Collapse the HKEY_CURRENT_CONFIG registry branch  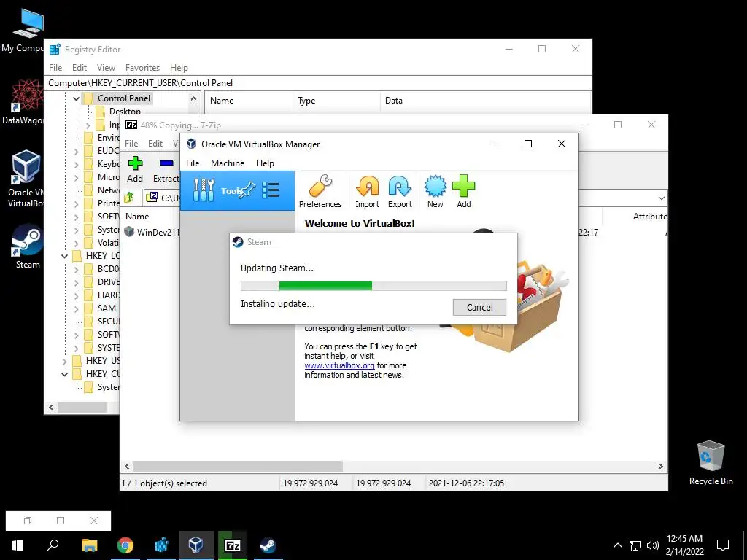[x=64, y=374]
